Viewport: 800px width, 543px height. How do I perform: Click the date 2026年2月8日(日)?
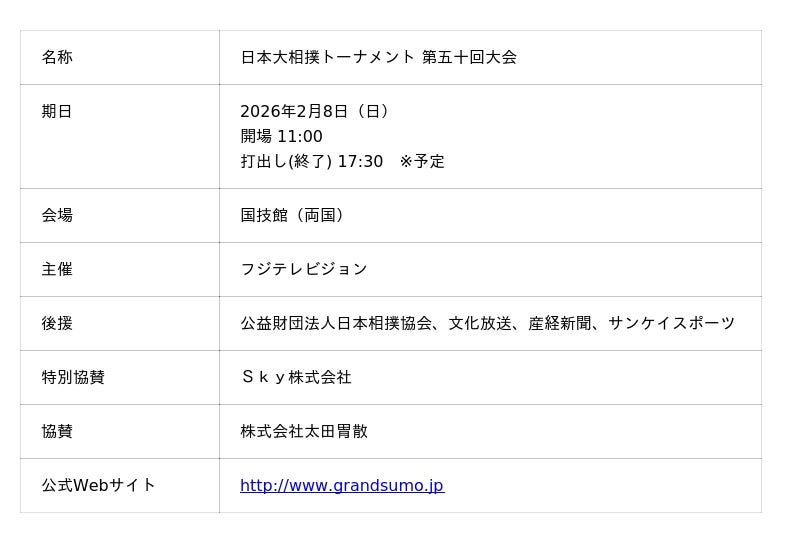(x=317, y=112)
